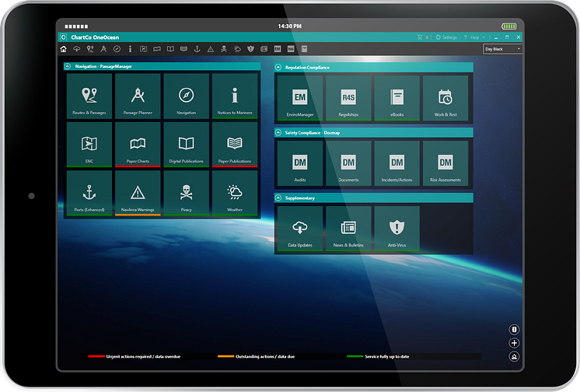Screen dimensions: 580x392
Task: Open the NavArea Warnings tile
Action: coord(138,193)
